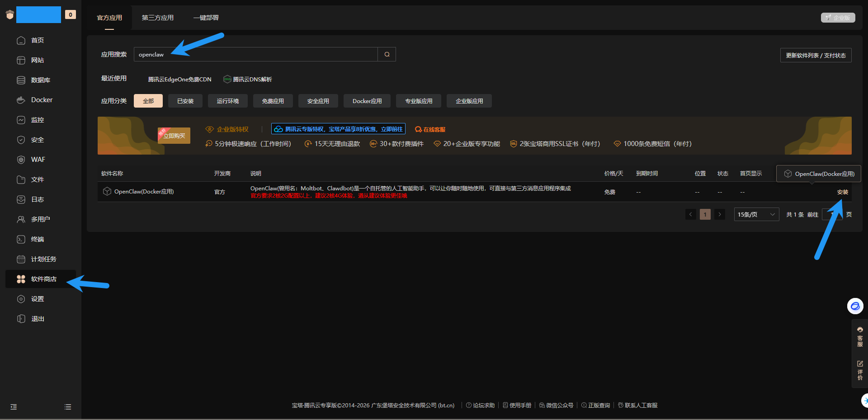Click the floating blue assistant icon
Image resolution: width=868 pixels, height=420 pixels.
855,306
